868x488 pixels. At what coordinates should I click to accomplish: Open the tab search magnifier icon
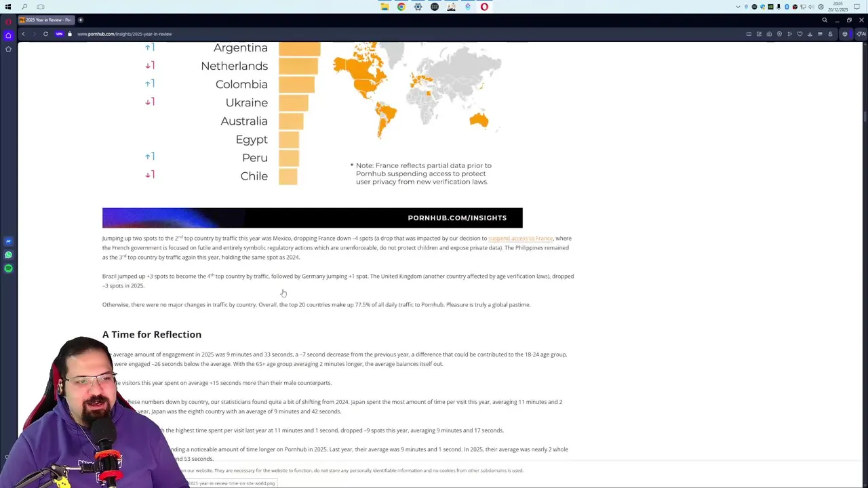pos(825,20)
